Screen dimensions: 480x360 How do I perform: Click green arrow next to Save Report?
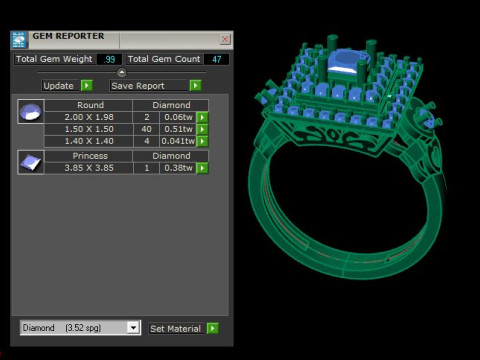(x=196, y=86)
